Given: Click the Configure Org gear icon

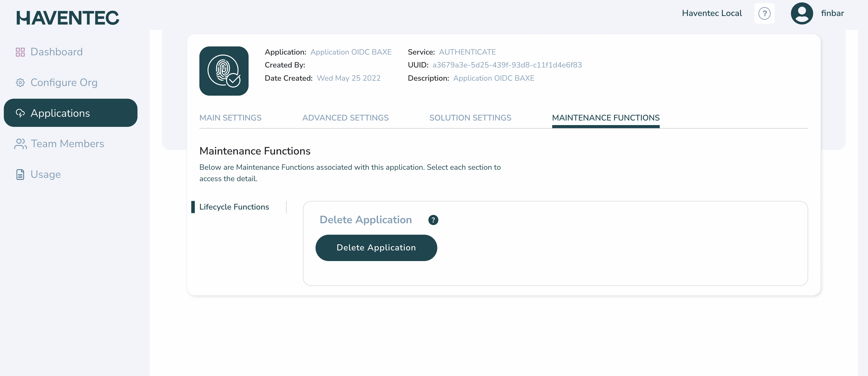Looking at the screenshot, I should click(x=20, y=82).
